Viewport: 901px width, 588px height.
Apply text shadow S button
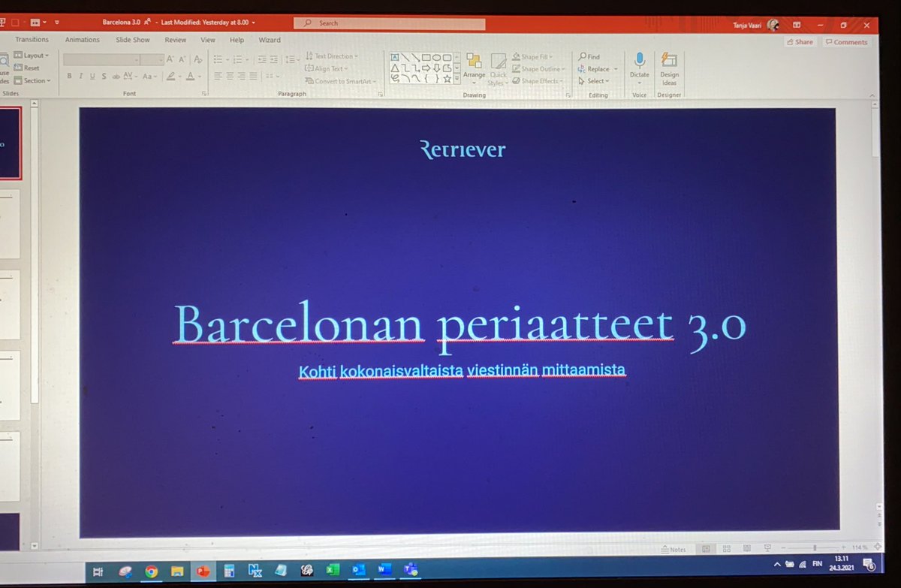(104, 77)
